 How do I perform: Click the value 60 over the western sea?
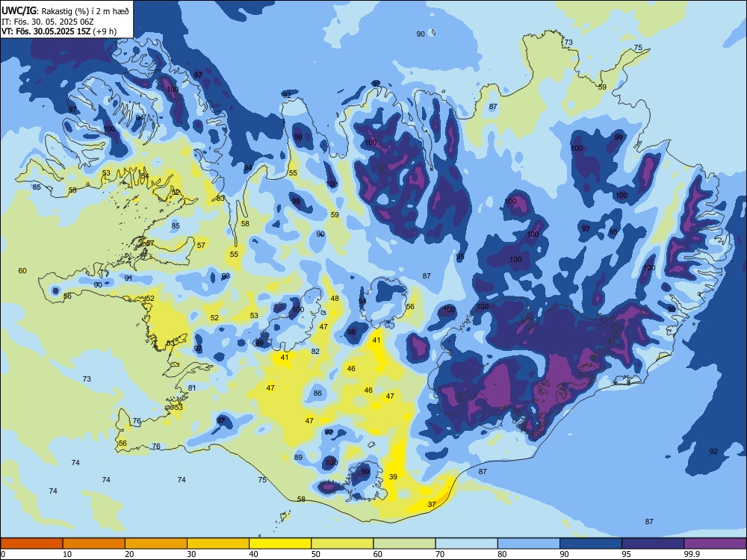click(22, 271)
